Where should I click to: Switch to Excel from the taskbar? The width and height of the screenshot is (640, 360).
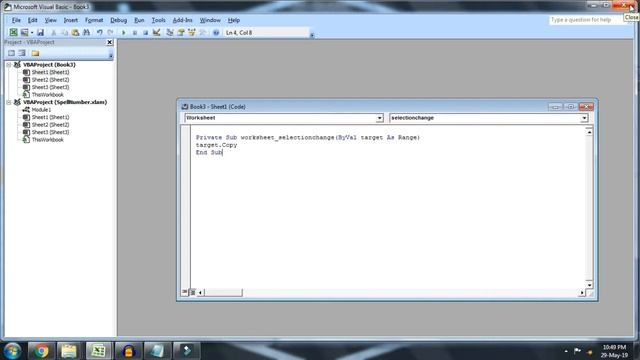98,351
